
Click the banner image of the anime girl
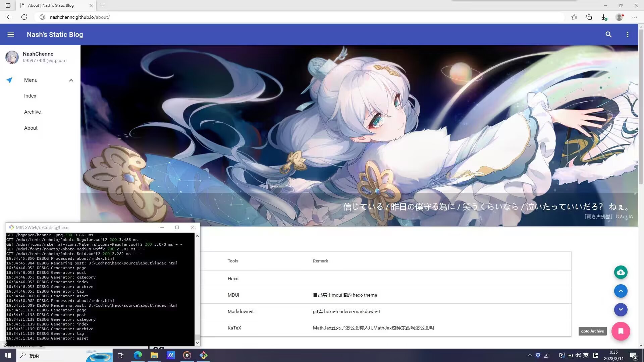pos(359,136)
